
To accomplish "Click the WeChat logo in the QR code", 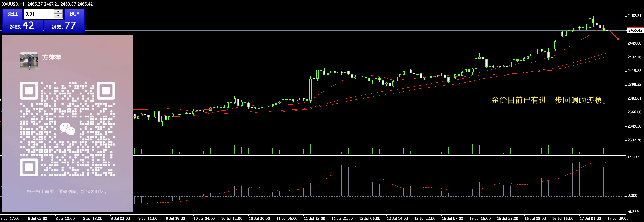I will [x=67, y=129].
